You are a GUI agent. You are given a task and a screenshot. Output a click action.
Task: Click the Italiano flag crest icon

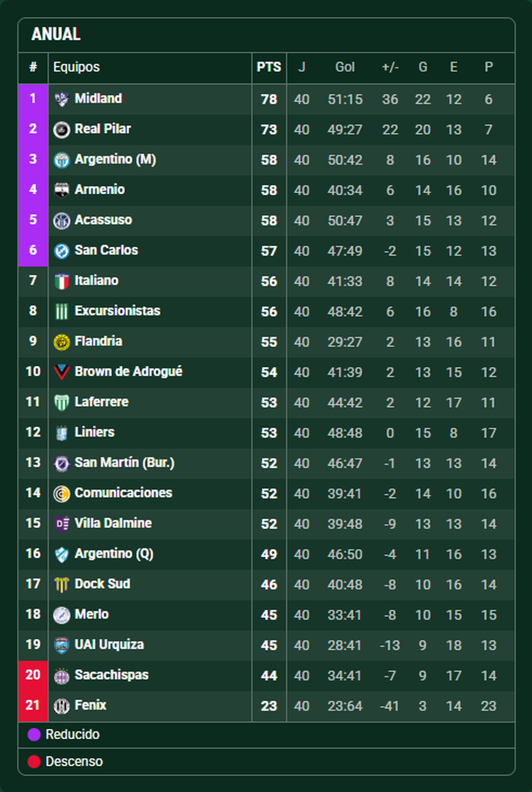click(x=62, y=281)
